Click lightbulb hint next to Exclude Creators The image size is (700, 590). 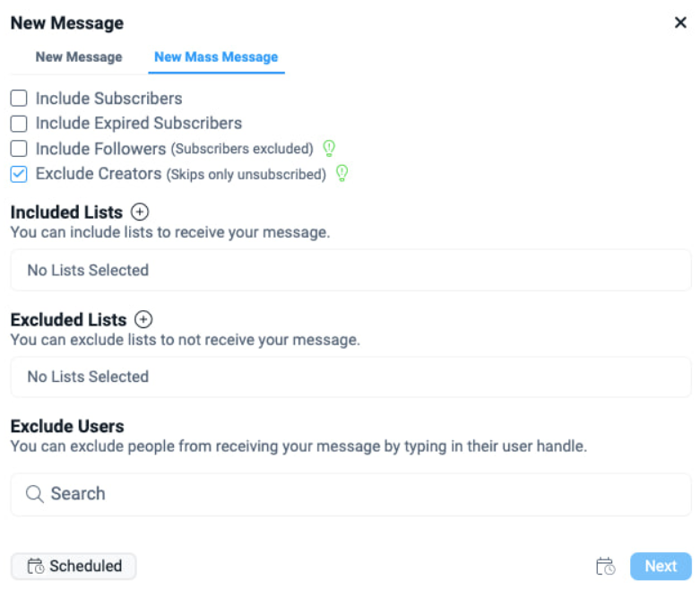point(341,173)
